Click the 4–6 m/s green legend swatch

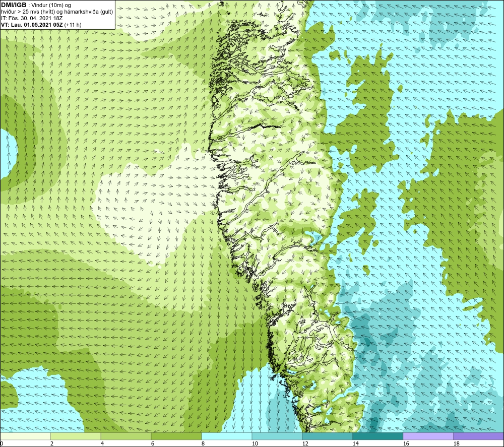(126, 436)
